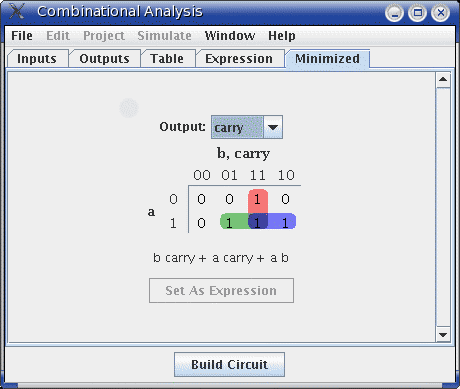Switch to the Expression tab

(x=239, y=59)
